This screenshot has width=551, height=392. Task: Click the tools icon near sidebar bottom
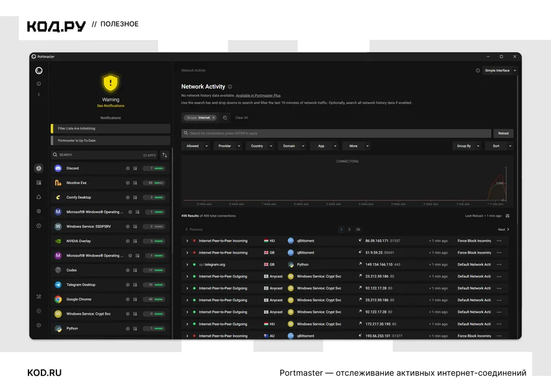point(39,297)
